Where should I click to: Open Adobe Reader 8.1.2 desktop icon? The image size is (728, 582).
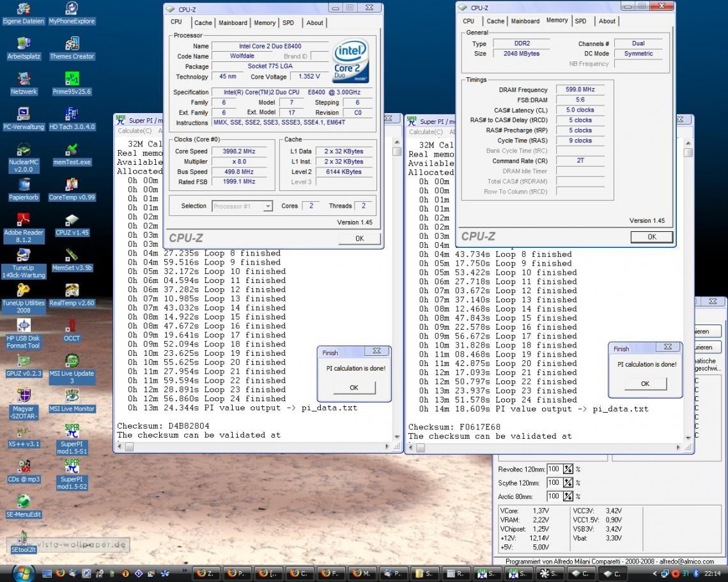coord(24,228)
